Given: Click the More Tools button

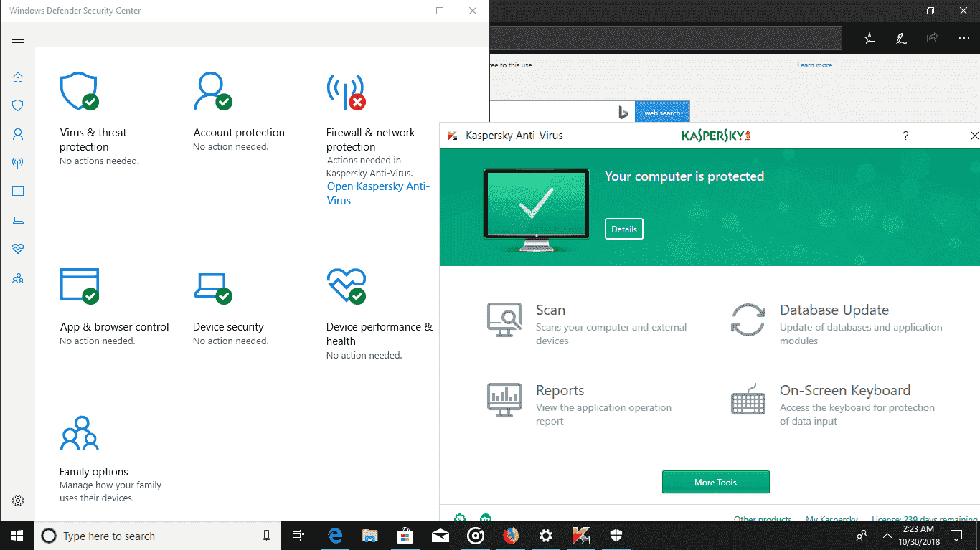Looking at the screenshot, I should (715, 483).
